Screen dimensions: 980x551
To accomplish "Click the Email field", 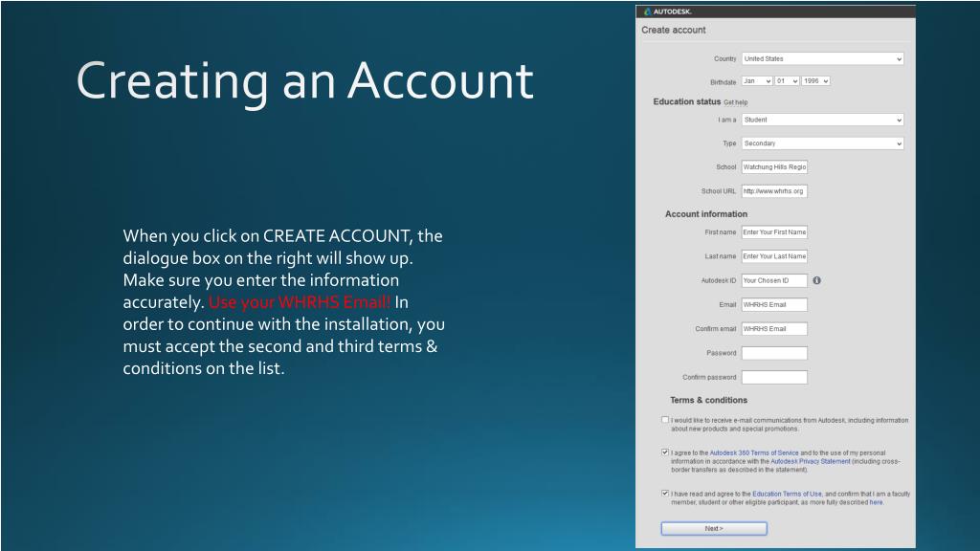I will tap(774, 305).
